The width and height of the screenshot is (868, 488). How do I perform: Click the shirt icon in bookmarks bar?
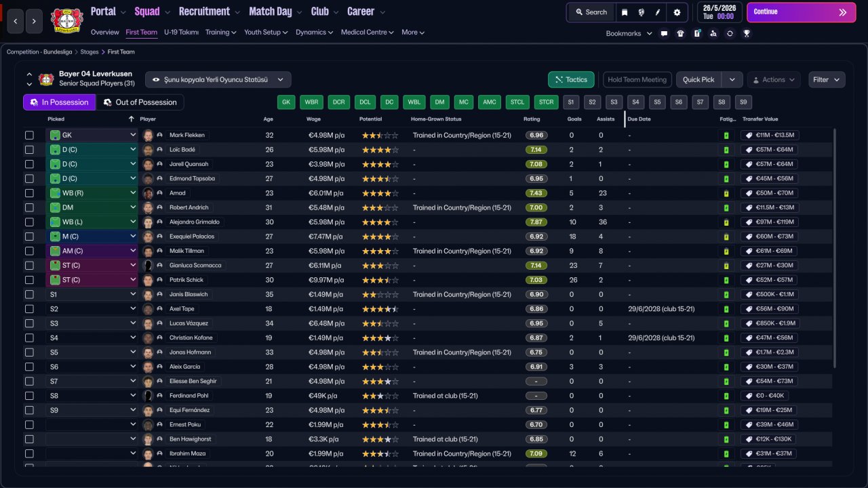(680, 33)
